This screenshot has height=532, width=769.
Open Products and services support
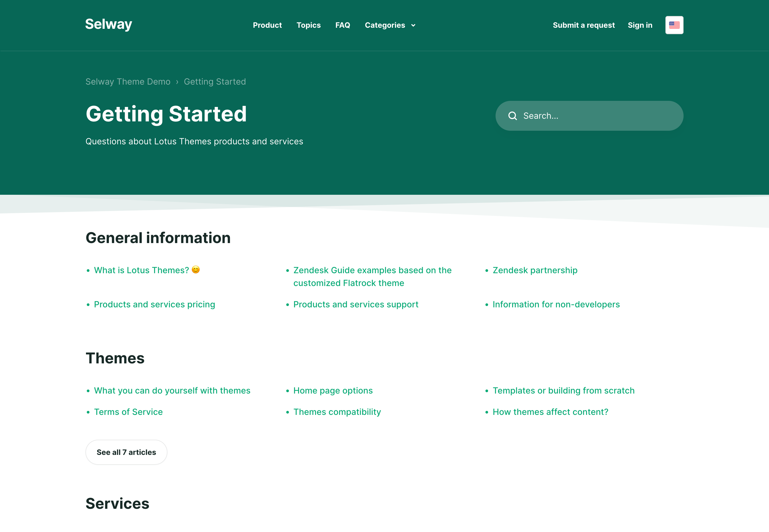tap(356, 304)
